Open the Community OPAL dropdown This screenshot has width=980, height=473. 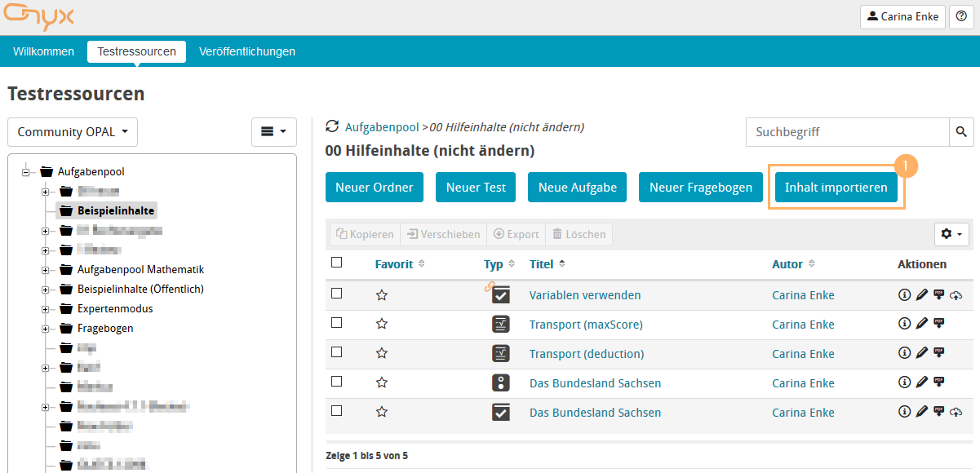[x=73, y=132]
